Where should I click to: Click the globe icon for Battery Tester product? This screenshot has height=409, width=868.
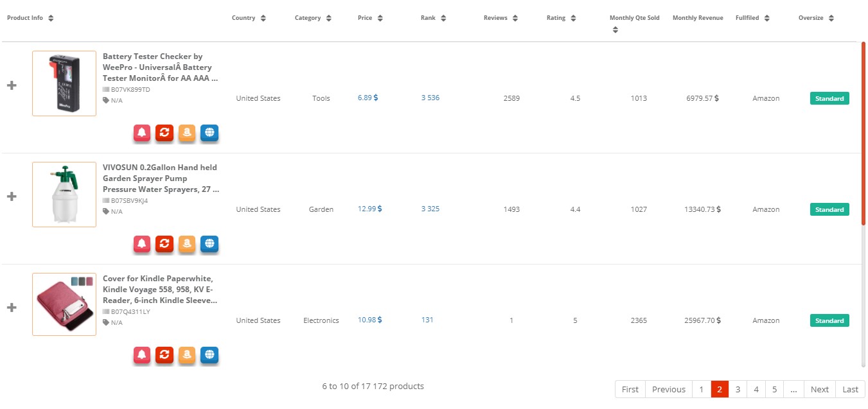[x=209, y=133]
